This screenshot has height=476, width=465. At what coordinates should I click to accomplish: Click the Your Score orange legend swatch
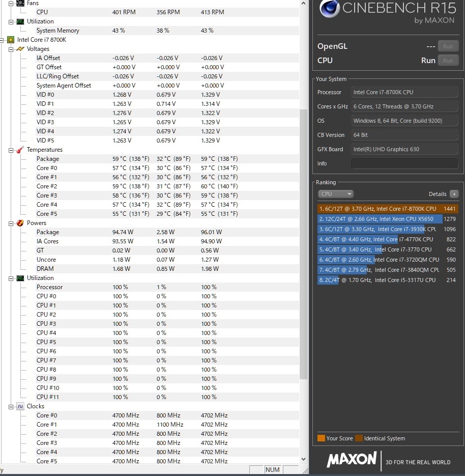[x=321, y=438]
